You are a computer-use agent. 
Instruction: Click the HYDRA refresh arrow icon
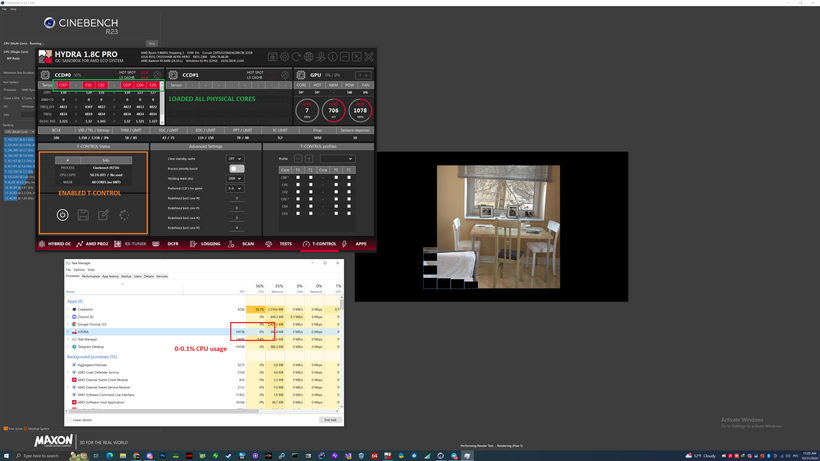click(x=297, y=56)
